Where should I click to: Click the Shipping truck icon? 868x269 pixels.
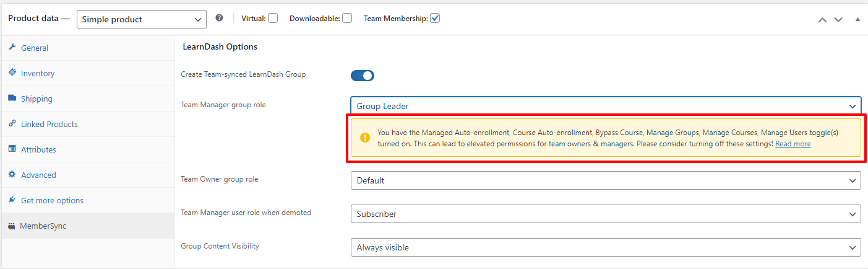coord(12,98)
